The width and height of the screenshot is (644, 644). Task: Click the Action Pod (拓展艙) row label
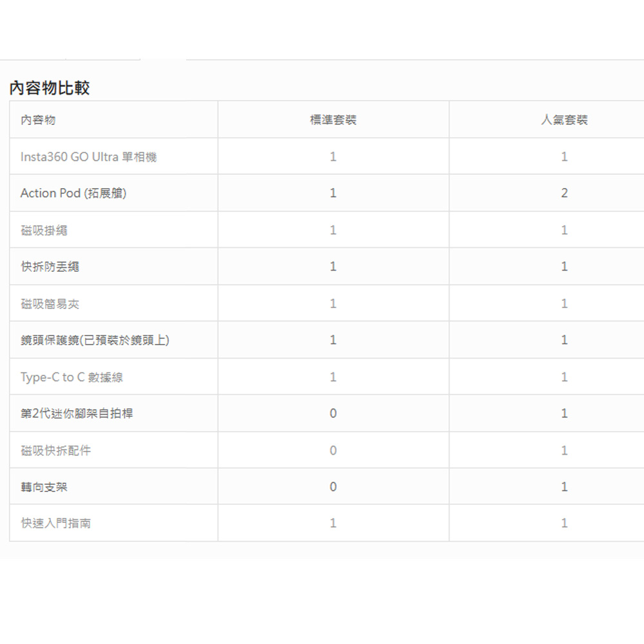coord(73,193)
